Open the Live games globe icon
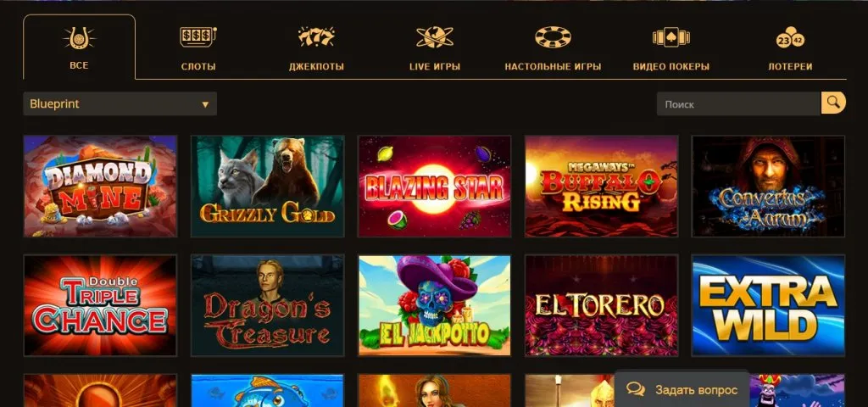The width and height of the screenshot is (868, 407). click(x=435, y=37)
